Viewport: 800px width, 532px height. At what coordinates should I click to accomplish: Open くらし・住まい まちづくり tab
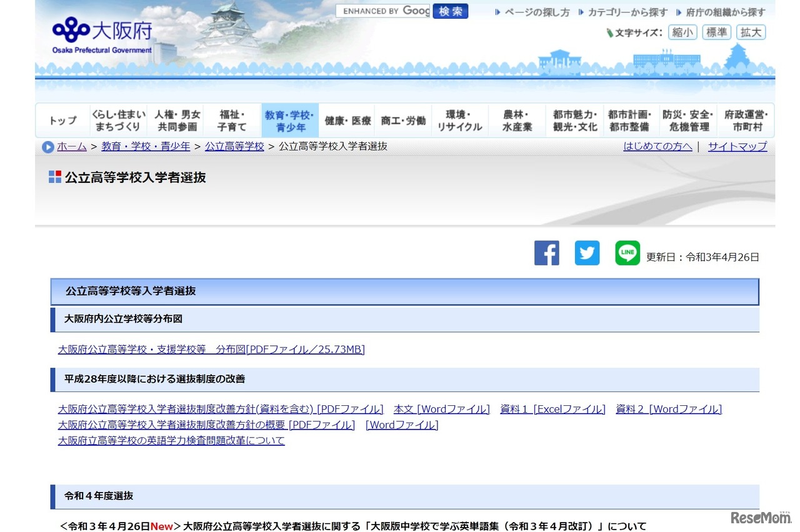[119, 121]
